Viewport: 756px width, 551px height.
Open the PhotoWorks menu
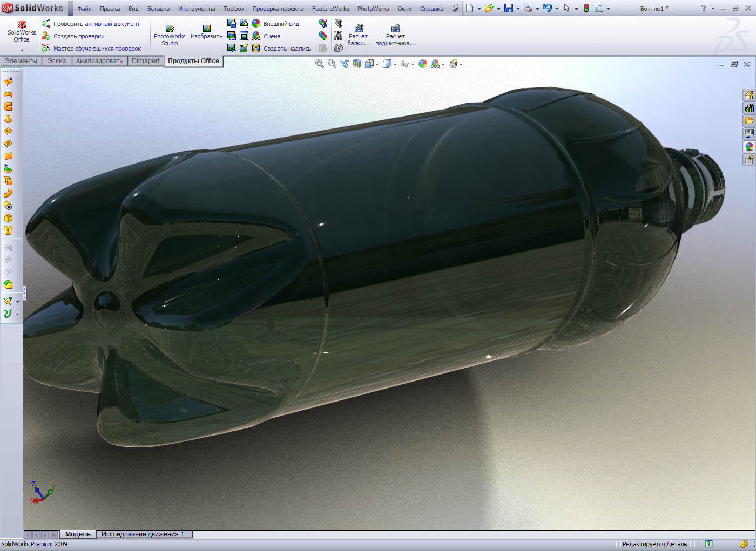[373, 9]
